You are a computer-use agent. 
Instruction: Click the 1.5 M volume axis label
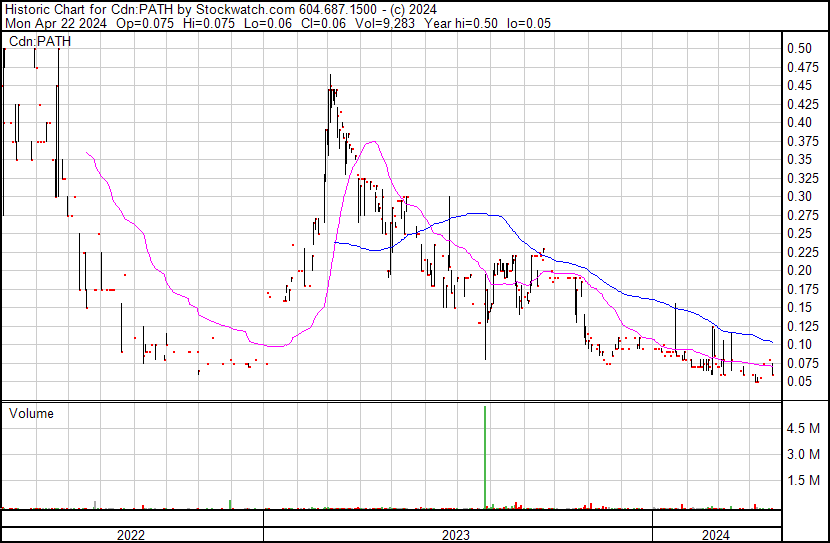[805, 481]
